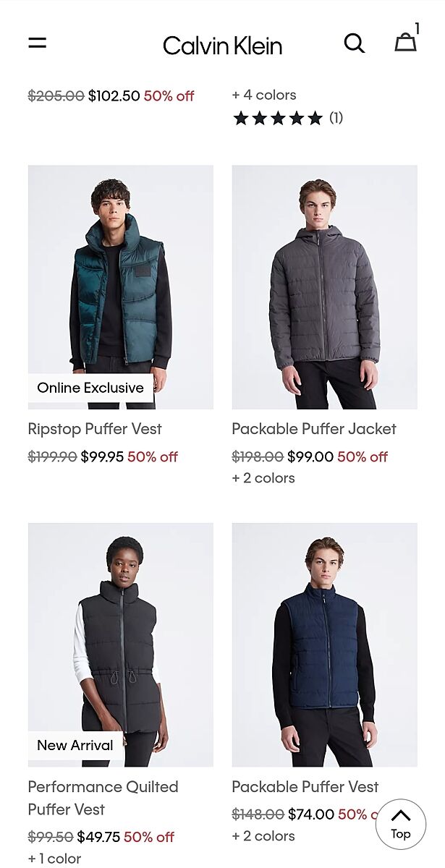Open the search magnifier icon
The height and width of the screenshot is (868, 445).
354,43
